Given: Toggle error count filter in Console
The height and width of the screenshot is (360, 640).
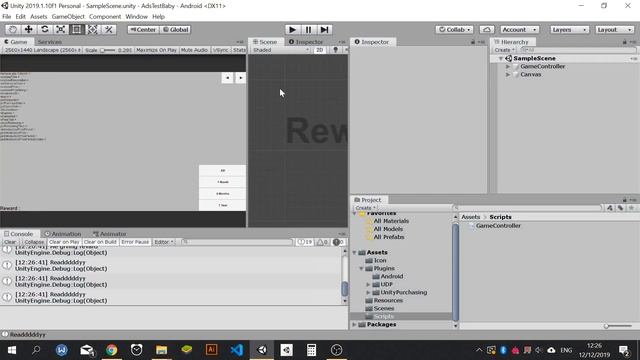Looking at the screenshot, I should point(338,242).
